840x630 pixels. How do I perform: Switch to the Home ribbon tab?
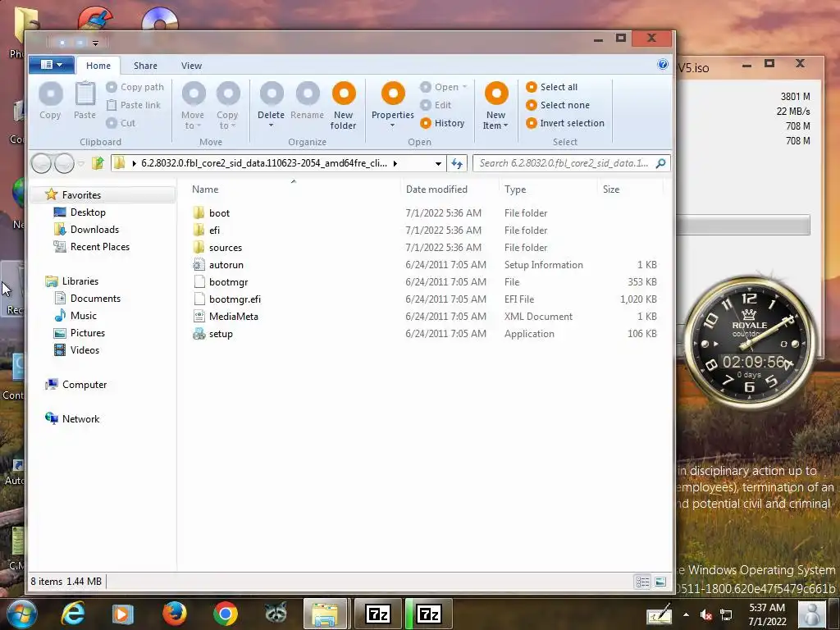98,66
